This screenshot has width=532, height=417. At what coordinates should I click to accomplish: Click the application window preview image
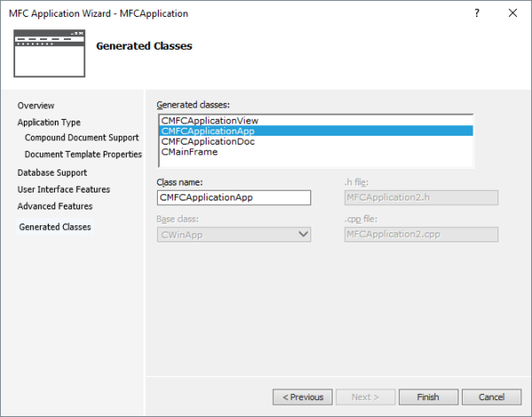point(49,53)
